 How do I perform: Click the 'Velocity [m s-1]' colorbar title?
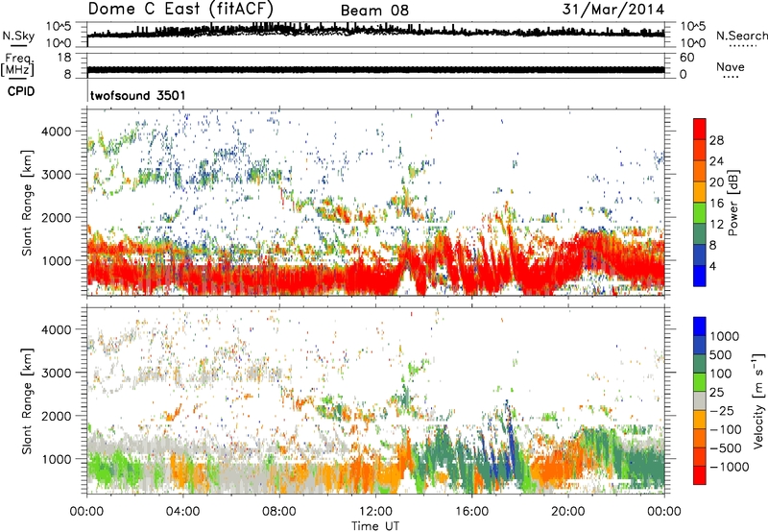pos(758,400)
